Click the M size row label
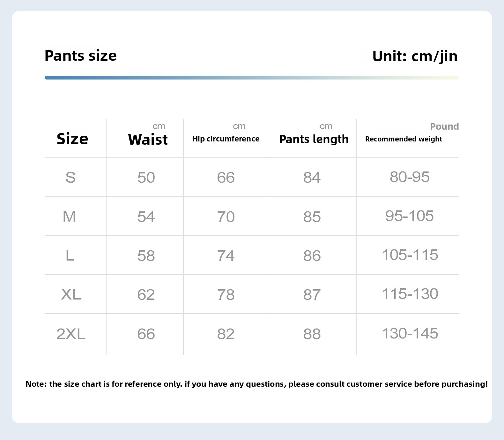Viewport: 504px width, 440px height. coord(70,217)
